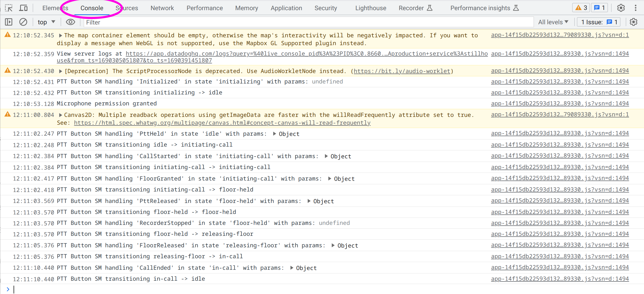Image resolution: width=644 pixels, height=294 pixels.
Task: Open the bit.ly audio-worklet link
Action: (402, 71)
